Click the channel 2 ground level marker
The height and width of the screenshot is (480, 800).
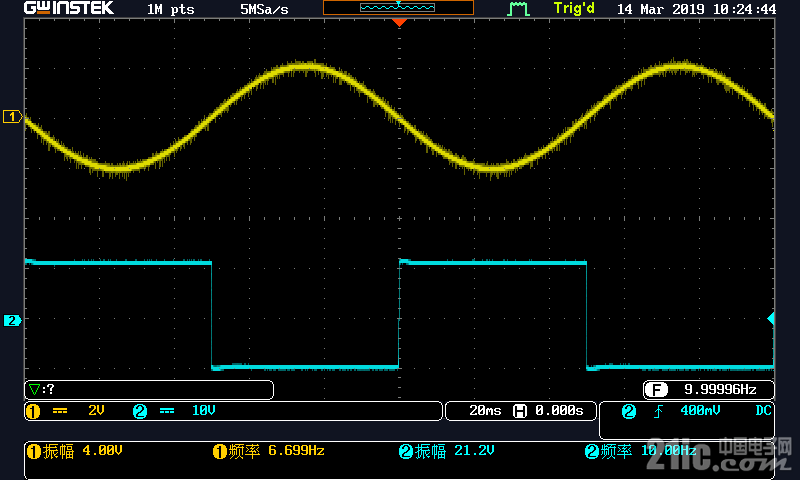[12, 320]
